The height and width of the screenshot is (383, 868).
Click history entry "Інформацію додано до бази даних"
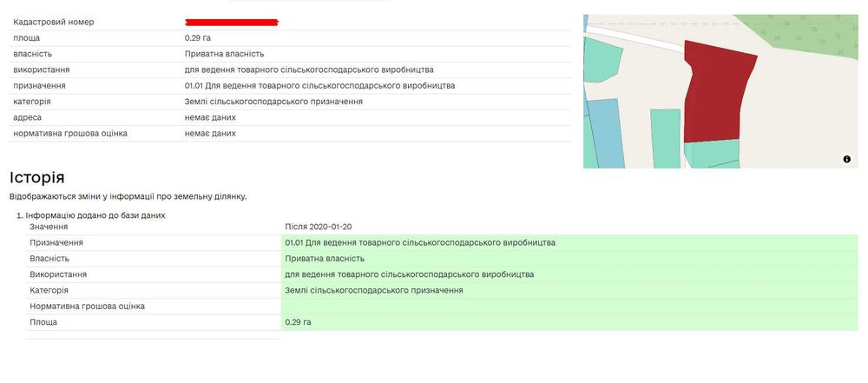(x=95, y=215)
